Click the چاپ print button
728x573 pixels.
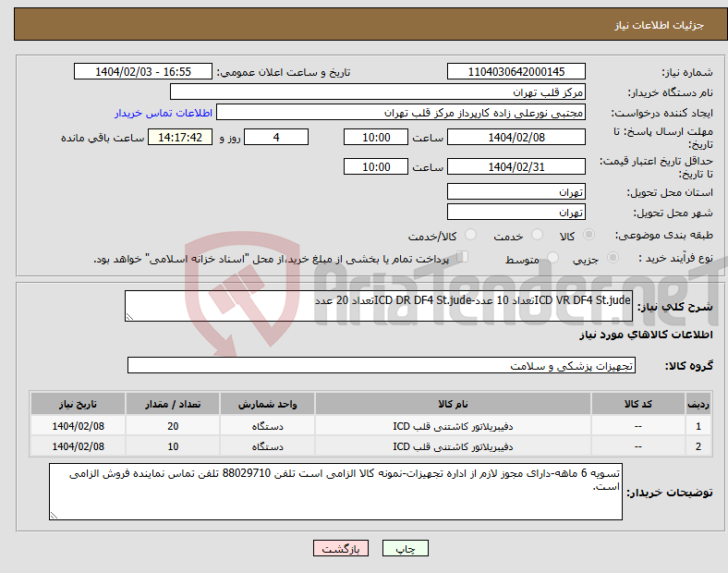(405, 548)
